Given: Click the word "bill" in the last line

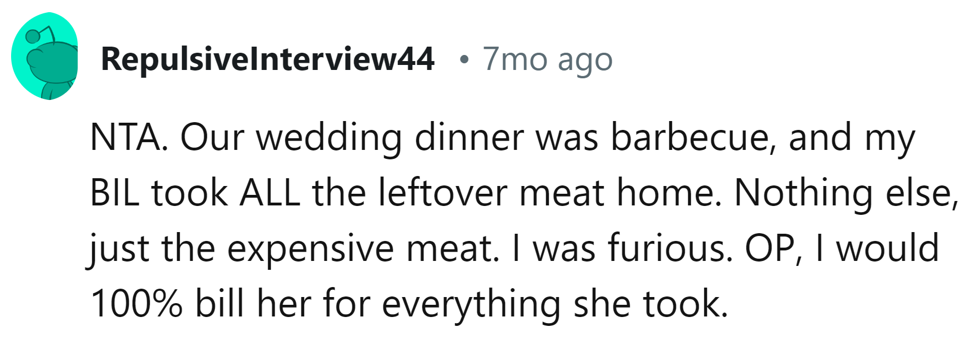Looking at the screenshot, I should tap(220, 304).
